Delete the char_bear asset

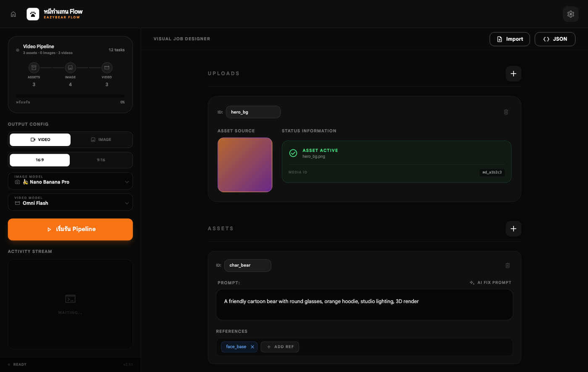coord(507,265)
